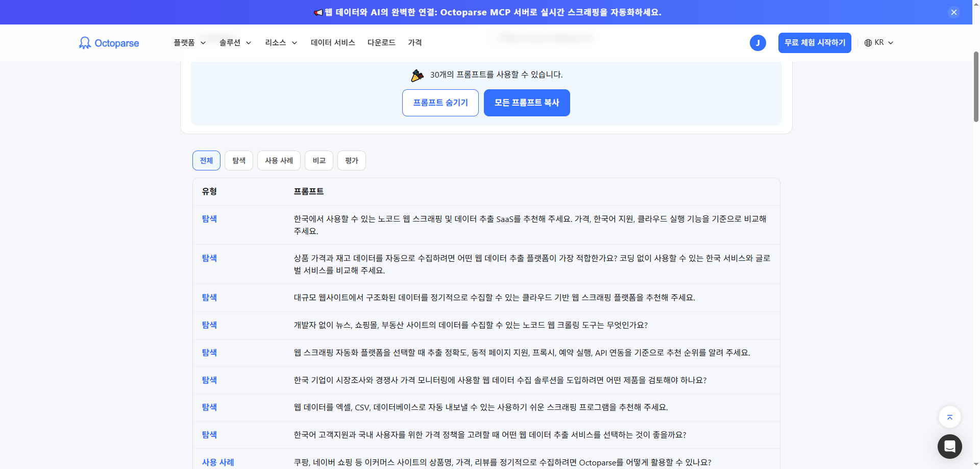Open the chat support widget
The width and height of the screenshot is (980, 469).
(x=949, y=447)
